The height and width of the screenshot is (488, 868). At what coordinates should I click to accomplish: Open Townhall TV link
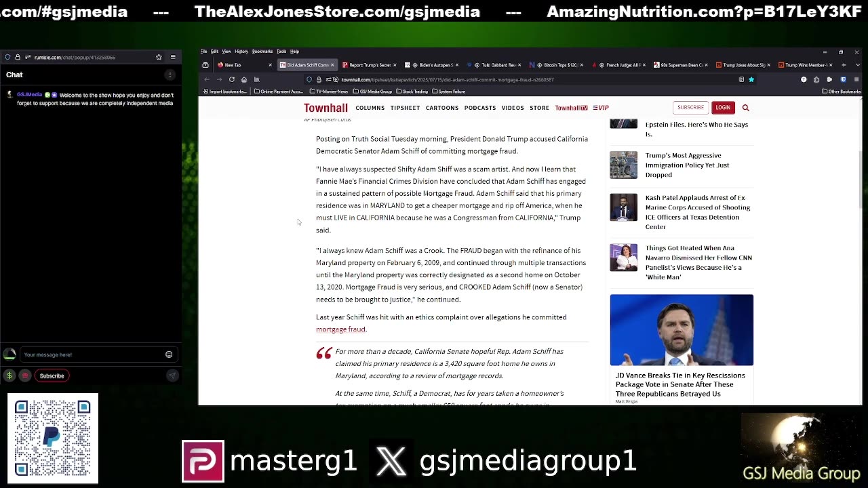point(571,108)
